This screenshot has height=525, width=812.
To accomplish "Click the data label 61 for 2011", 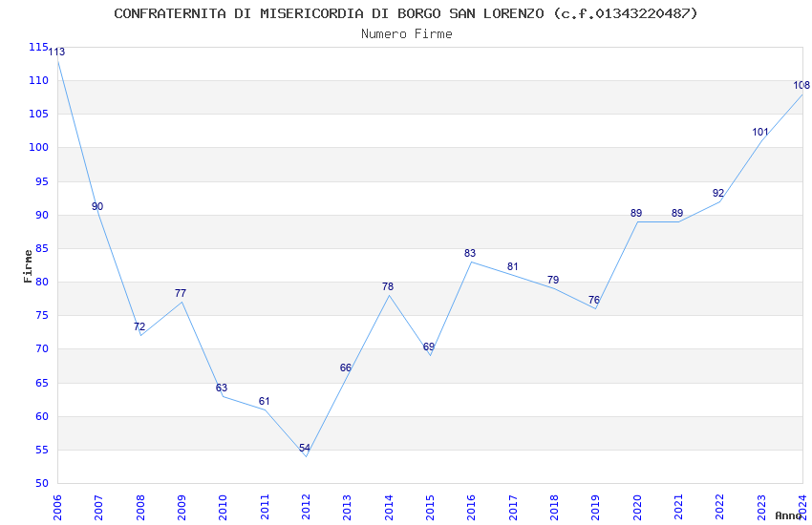I will click(264, 401).
